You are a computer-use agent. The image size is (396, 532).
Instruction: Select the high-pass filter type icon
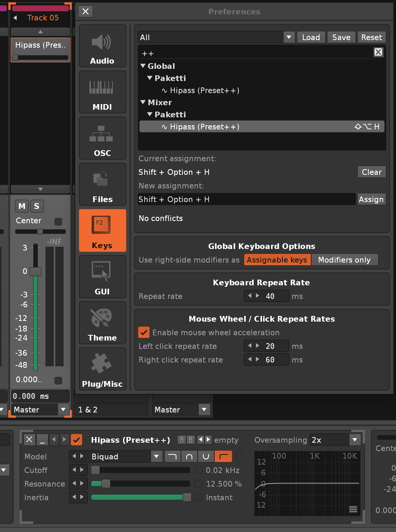pyautogui.click(x=223, y=457)
